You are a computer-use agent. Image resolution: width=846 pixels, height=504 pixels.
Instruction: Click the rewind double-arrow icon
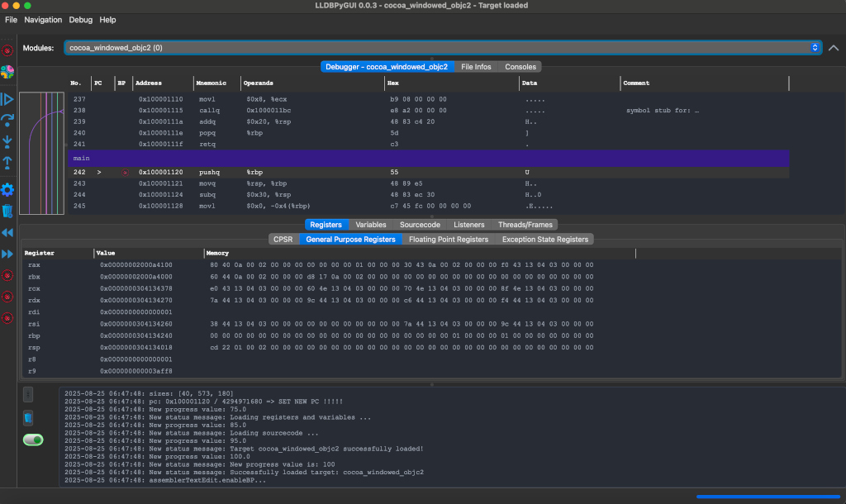(x=7, y=233)
